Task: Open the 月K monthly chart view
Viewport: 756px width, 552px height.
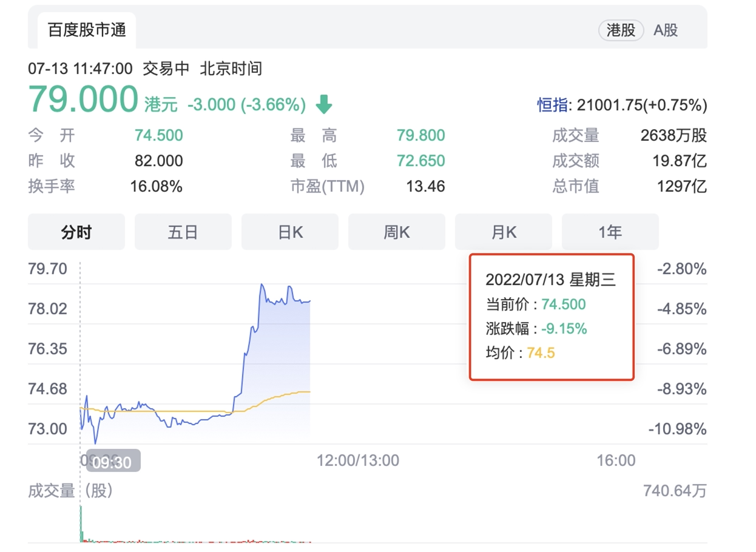Action: pyautogui.click(x=503, y=231)
